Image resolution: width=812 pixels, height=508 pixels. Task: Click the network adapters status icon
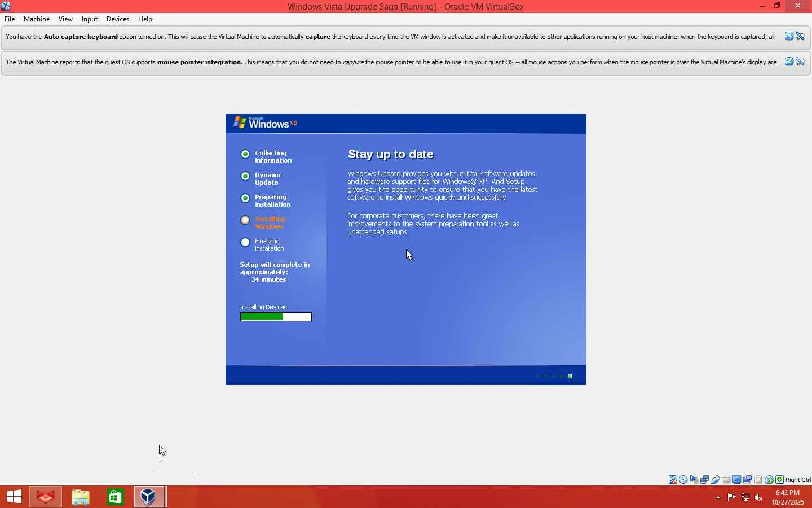click(x=705, y=480)
